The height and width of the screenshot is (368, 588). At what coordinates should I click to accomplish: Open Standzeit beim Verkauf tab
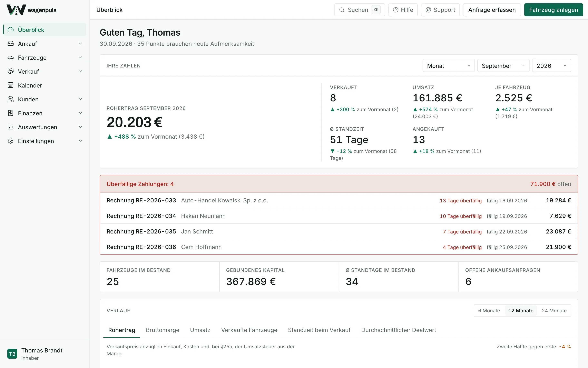click(319, 330)
